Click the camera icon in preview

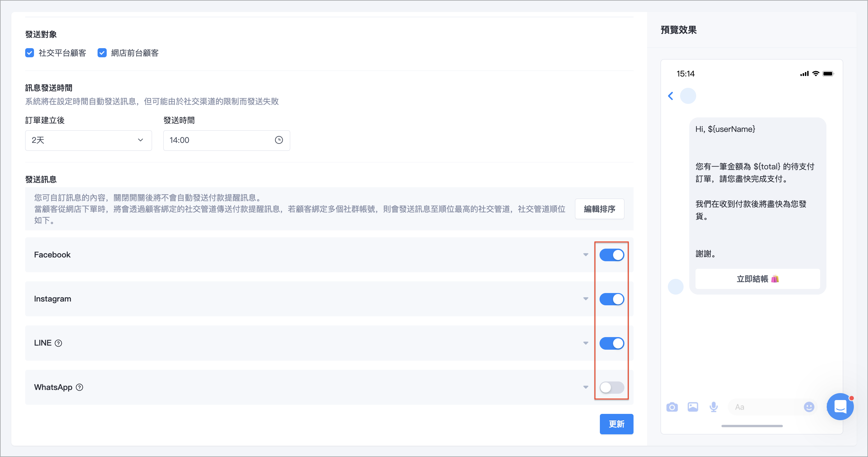pos(672,407)
